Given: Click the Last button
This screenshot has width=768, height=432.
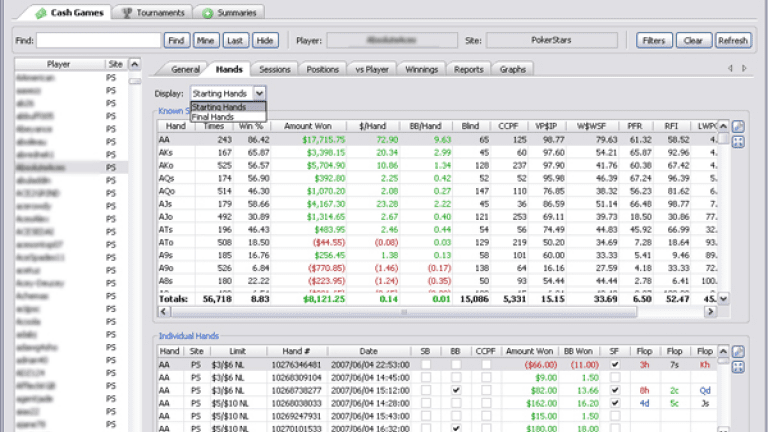Looking at the screenshot, I should click(236, 40).
